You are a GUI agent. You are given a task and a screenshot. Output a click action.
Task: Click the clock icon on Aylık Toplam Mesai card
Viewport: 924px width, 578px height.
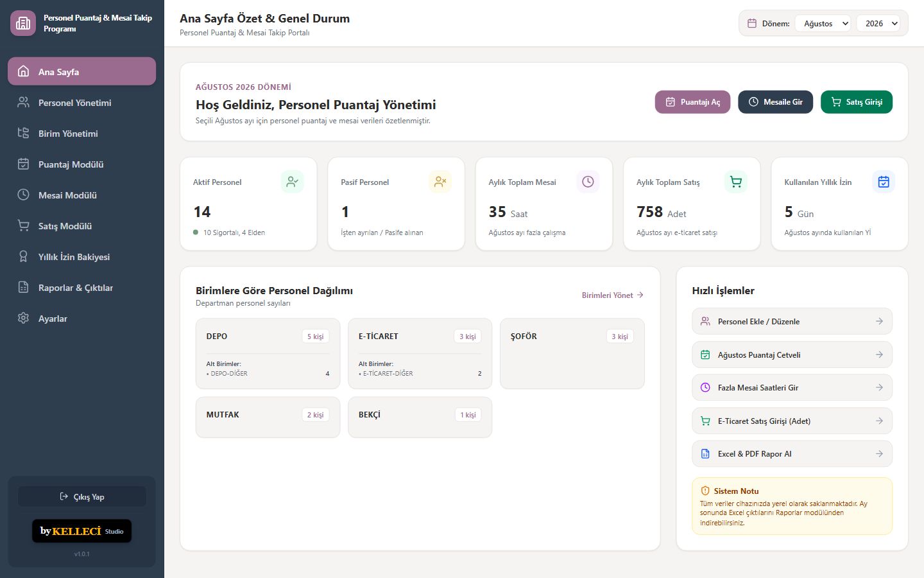pos(588,182)
